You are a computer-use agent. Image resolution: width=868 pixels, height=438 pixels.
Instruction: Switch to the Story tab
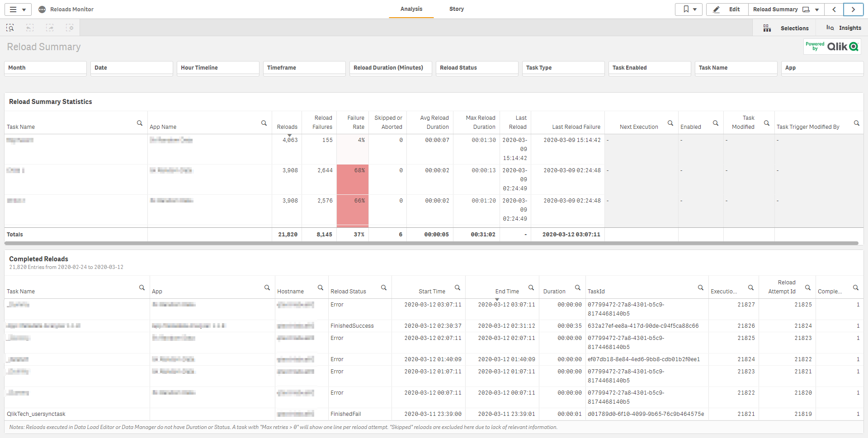pyautogui.click(x=456, y=9)
